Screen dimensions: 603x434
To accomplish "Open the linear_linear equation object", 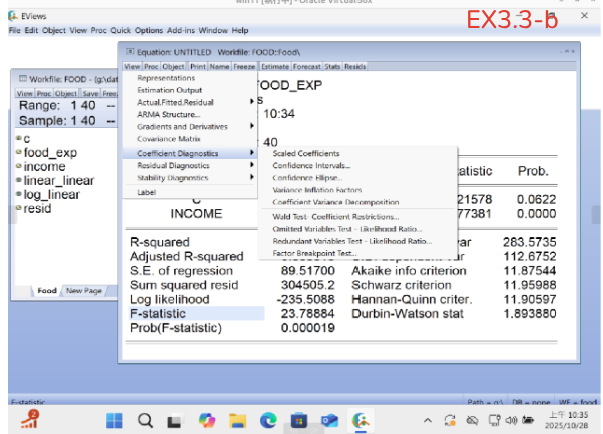I will 58,180.
